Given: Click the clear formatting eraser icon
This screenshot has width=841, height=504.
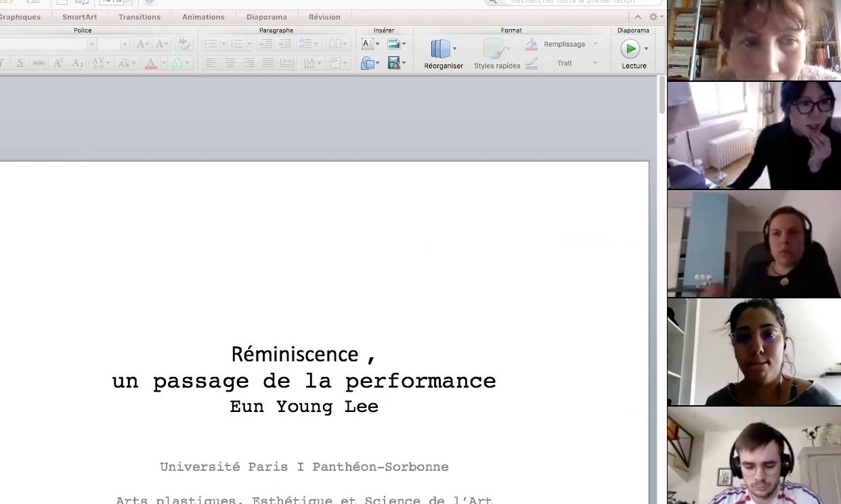Looking at the screenshot, I should tap(182, 44).
